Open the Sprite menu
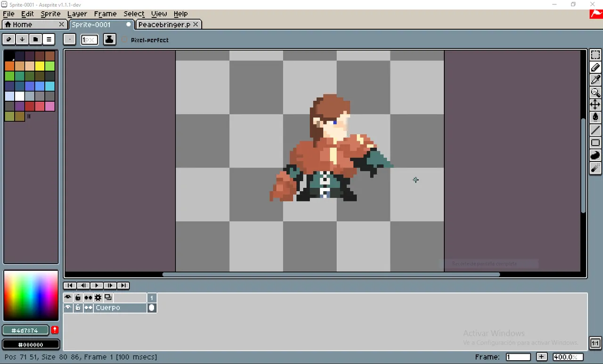The image size is (603, 364). click(x=50, y=14)
